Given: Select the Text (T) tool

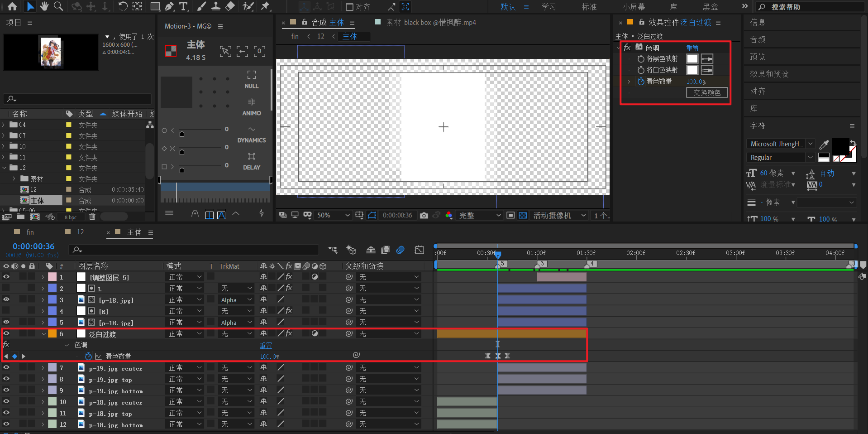Looking at the screenshot, I should point(183,6).
